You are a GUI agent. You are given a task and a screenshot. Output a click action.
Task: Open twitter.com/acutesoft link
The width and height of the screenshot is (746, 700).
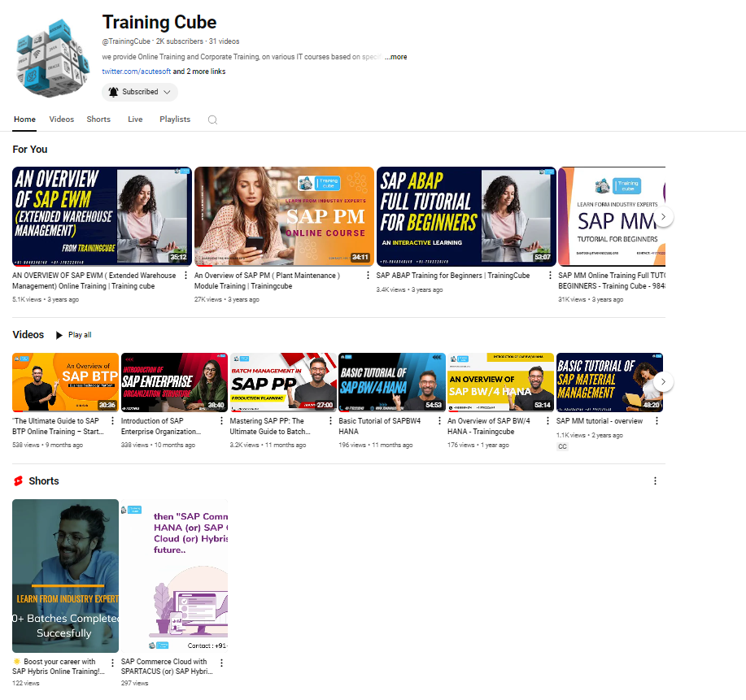[x=136, y=72]
